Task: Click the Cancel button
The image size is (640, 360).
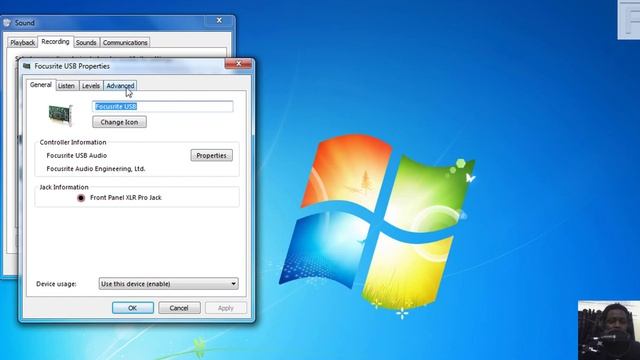Action: [x=179, y=308]
